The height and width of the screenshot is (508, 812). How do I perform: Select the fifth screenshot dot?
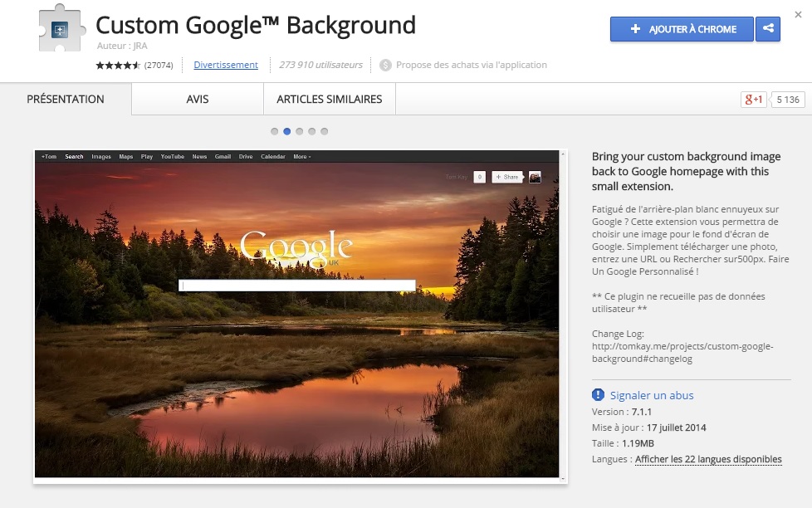[324, 131]
